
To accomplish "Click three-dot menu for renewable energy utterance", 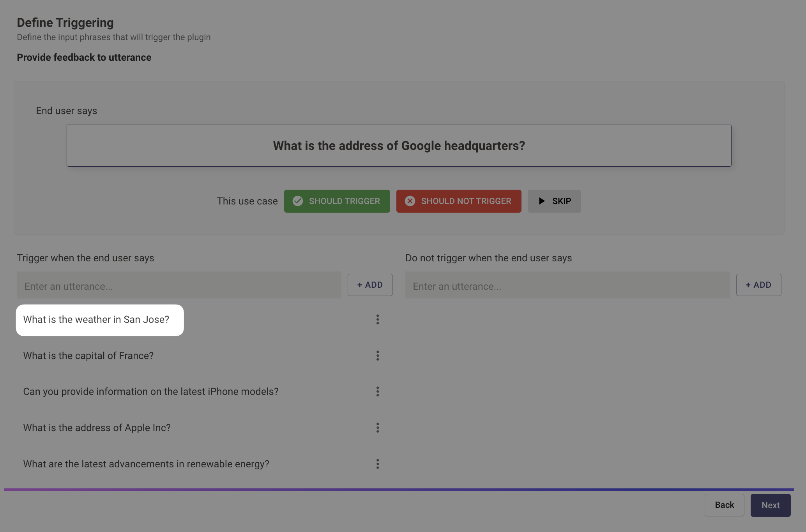I will 378,464.
